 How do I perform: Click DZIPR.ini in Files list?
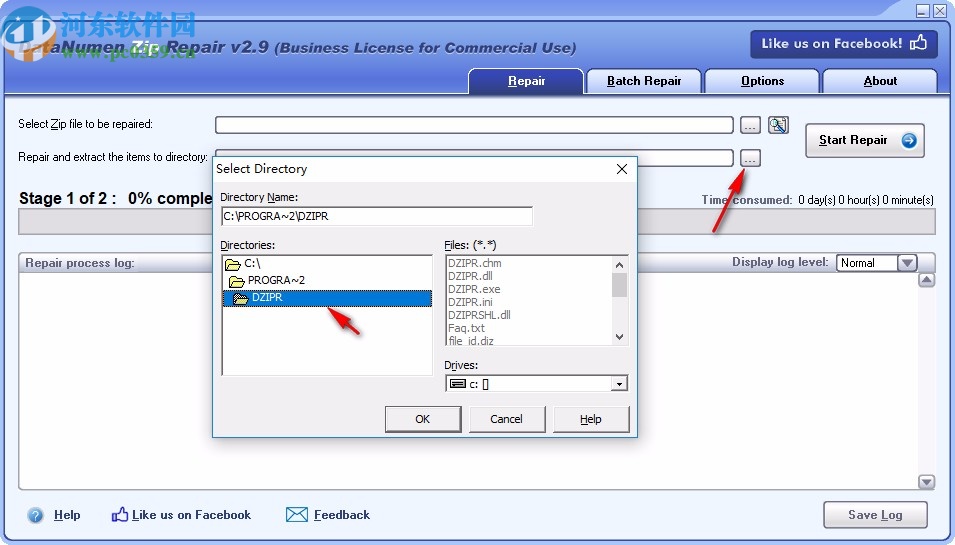coord(470,302)
